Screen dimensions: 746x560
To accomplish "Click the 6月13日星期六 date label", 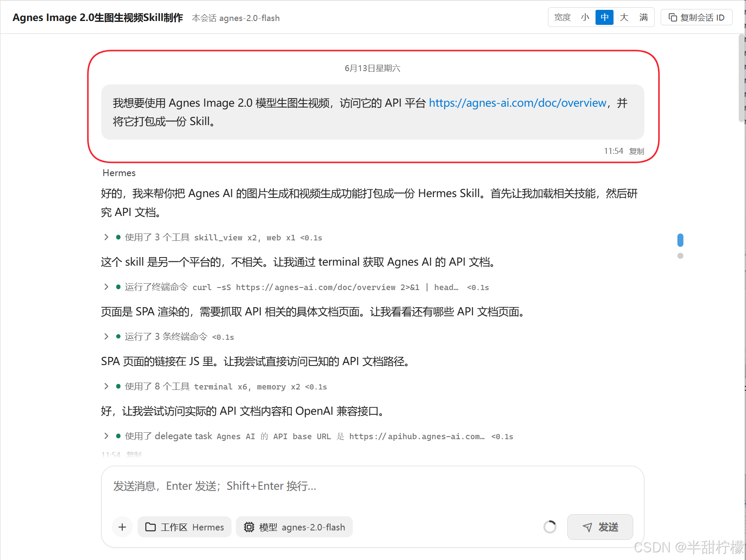I will 373,68.
